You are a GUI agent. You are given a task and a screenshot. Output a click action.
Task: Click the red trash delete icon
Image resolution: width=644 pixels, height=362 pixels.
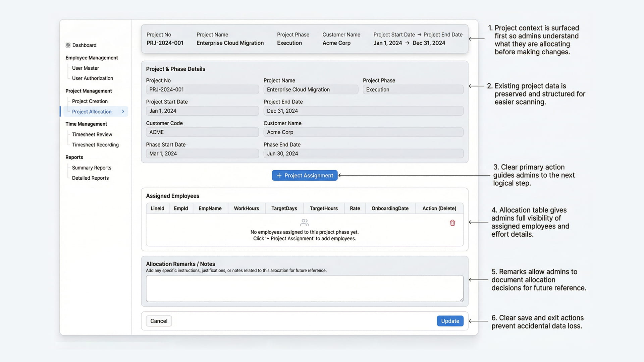click(x=452, y=223)
